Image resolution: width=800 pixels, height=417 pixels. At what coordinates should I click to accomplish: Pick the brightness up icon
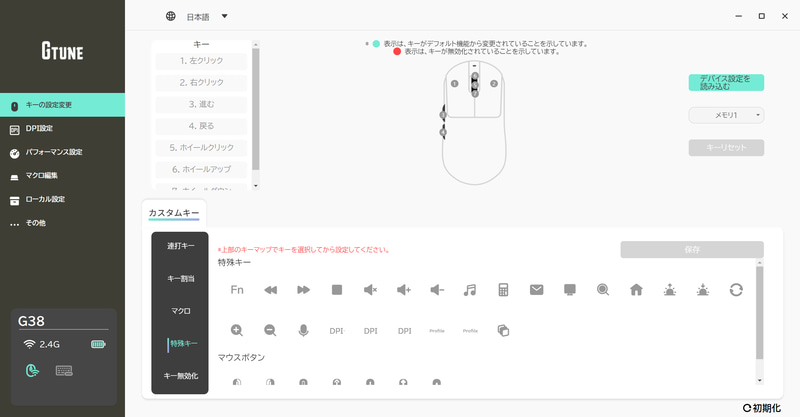tap(669, 290)
